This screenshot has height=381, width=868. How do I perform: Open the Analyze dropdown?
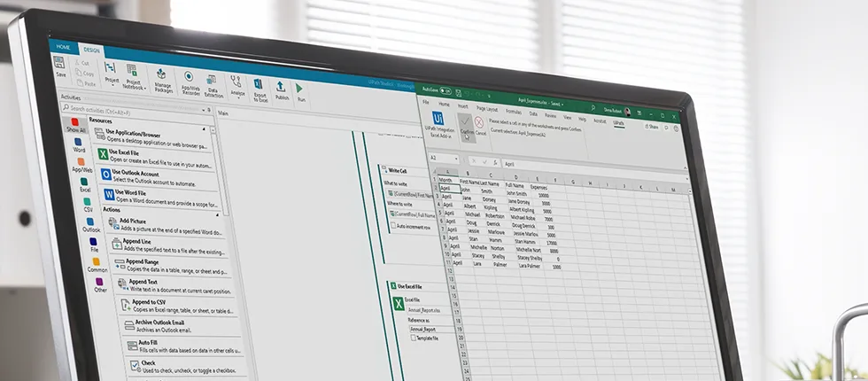click(x=237, y=88)
